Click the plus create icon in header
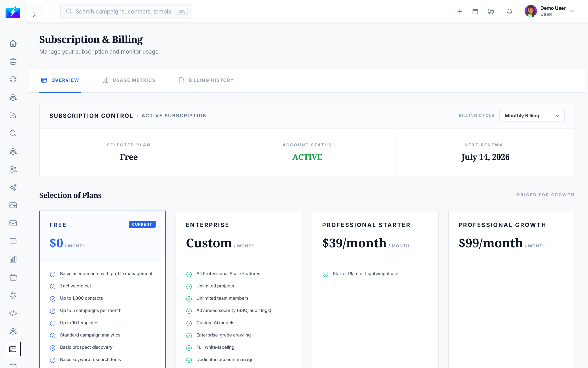This screenshot has height=368, width=588. point(460,11)
